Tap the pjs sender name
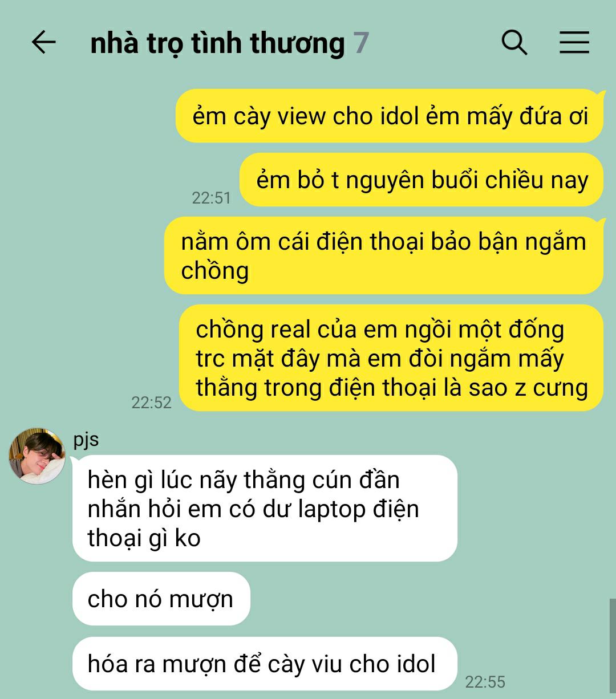The height and width of the screenshot is (699, 616). click(86, 440)
